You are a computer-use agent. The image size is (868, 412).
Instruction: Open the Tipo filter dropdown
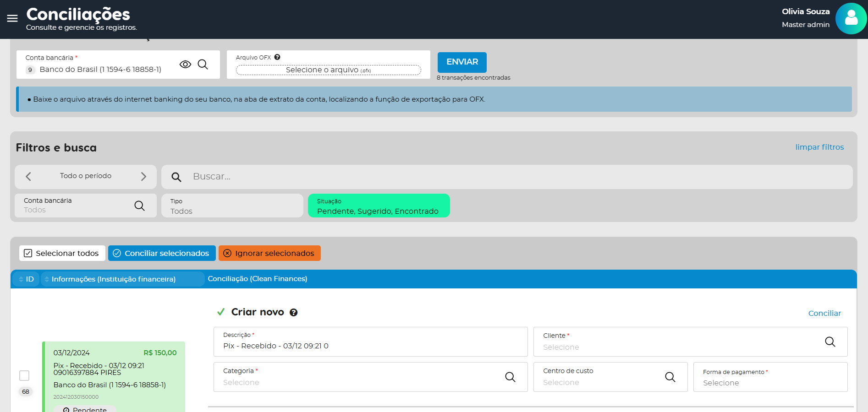point(232,206)
